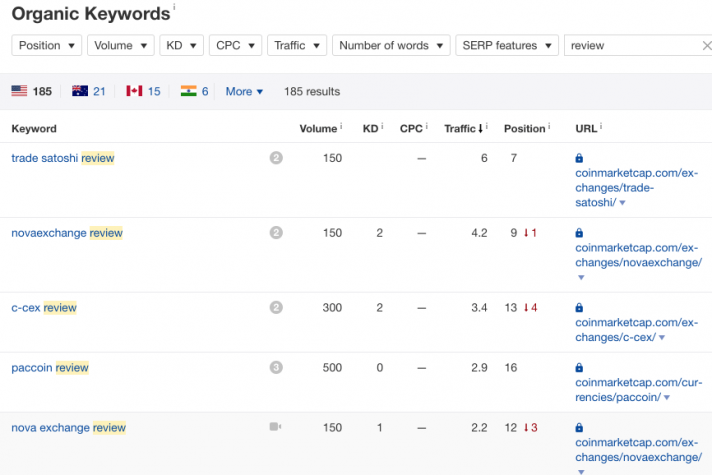Clear the review search field with X
Image resolution: width=712 pixels, height=475 pixels.
pos(707,45)
